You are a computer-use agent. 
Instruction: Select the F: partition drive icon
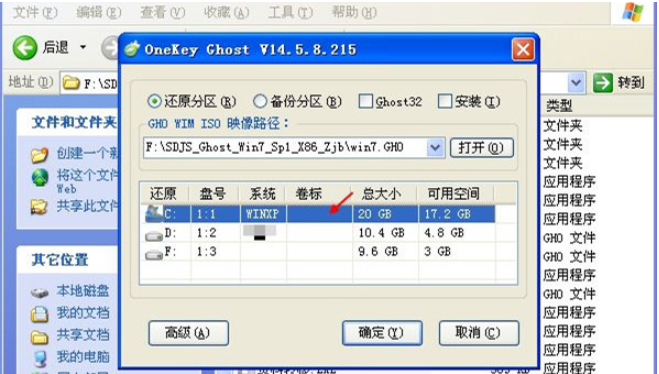point(153,254)
